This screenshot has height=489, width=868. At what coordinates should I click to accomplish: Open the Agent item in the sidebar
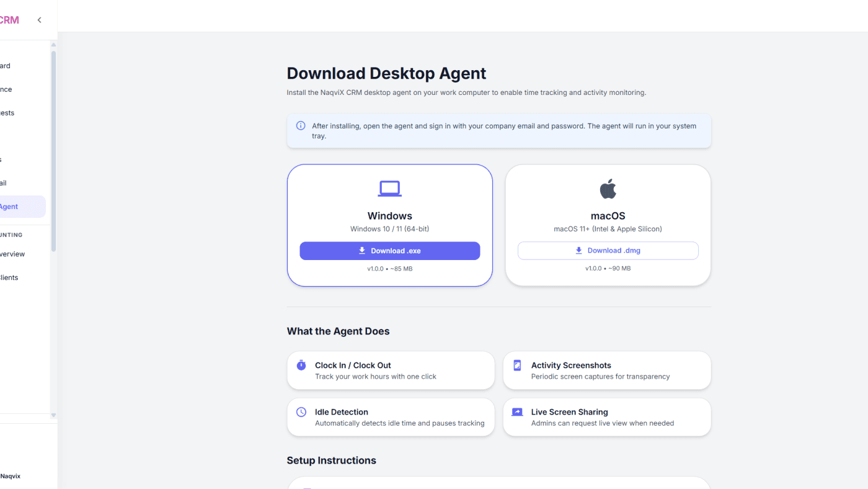pos(22,207)
